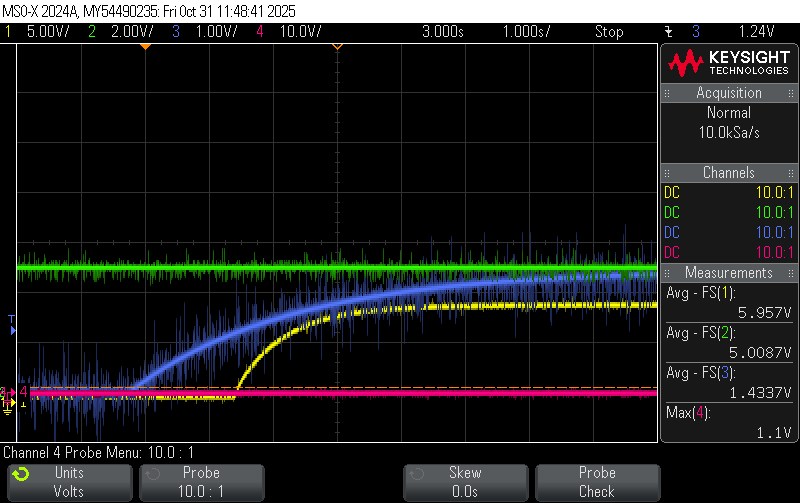Viewport: 800px width, 503px height.
Task: Select the Units Volts softkey
Action: click(x=70, y=483)
